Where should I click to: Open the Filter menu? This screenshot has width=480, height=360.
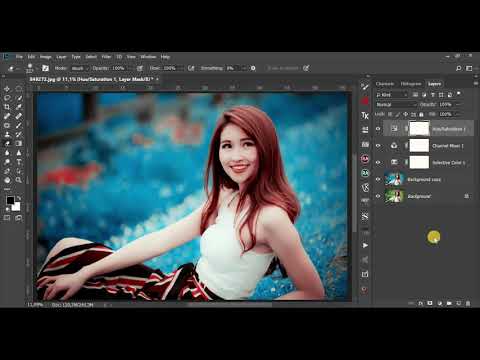(106, 57)
